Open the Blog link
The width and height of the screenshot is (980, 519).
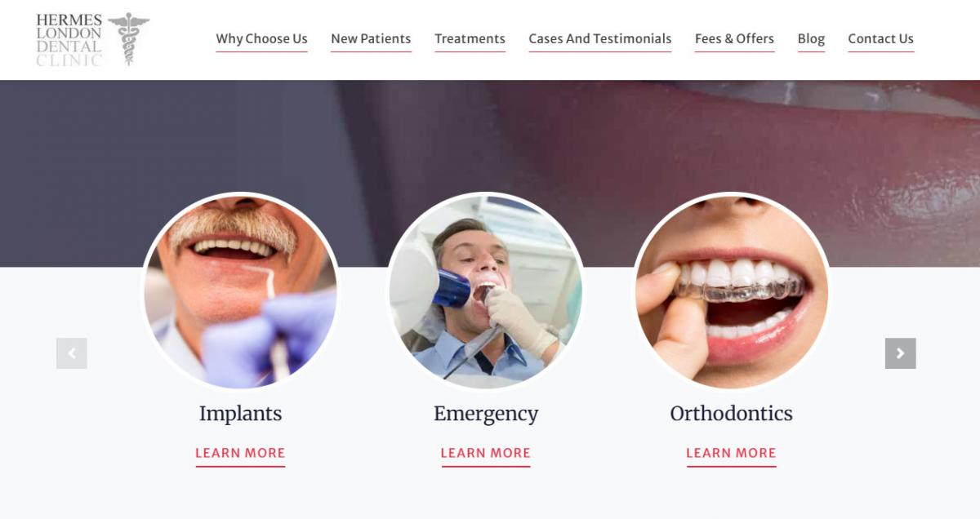[811, 39]
